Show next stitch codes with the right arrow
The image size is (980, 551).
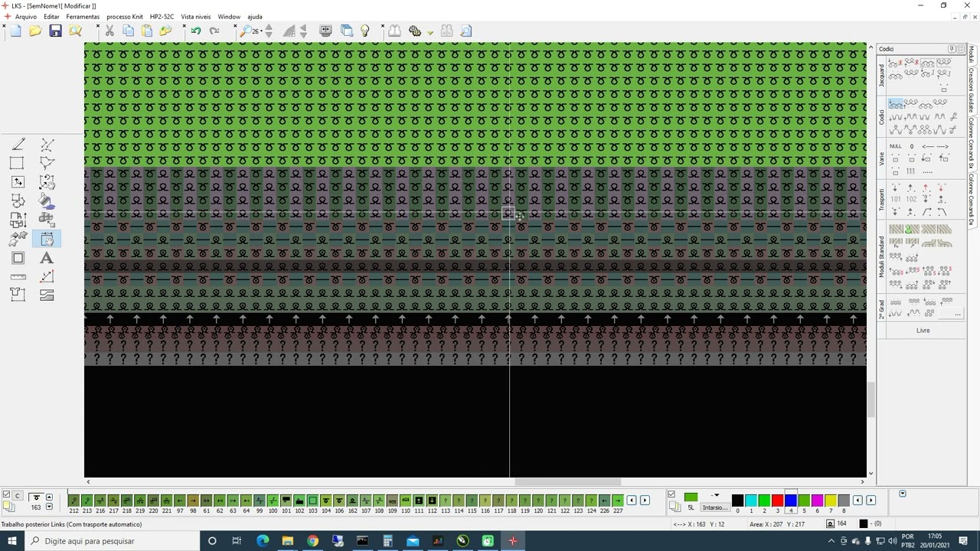point(645,500)
